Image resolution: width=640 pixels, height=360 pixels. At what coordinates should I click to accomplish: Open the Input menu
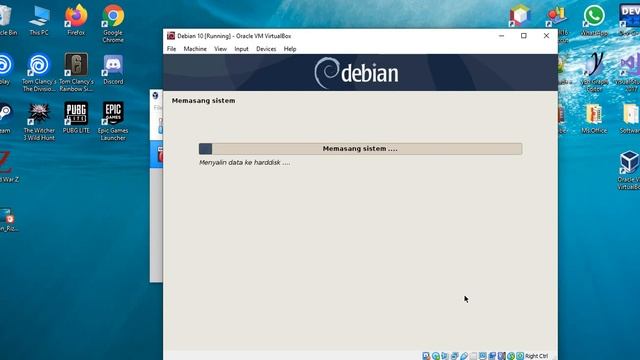(241, 49)
